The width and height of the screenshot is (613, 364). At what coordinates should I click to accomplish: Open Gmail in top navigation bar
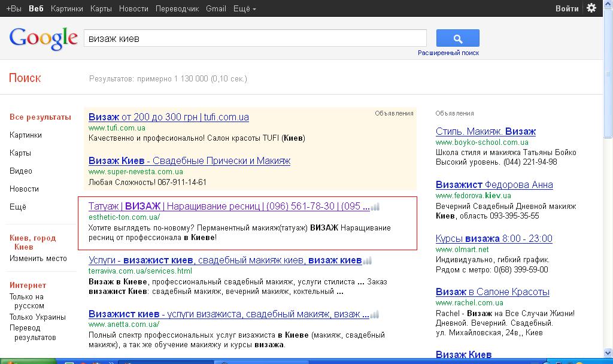coord(216,8)
